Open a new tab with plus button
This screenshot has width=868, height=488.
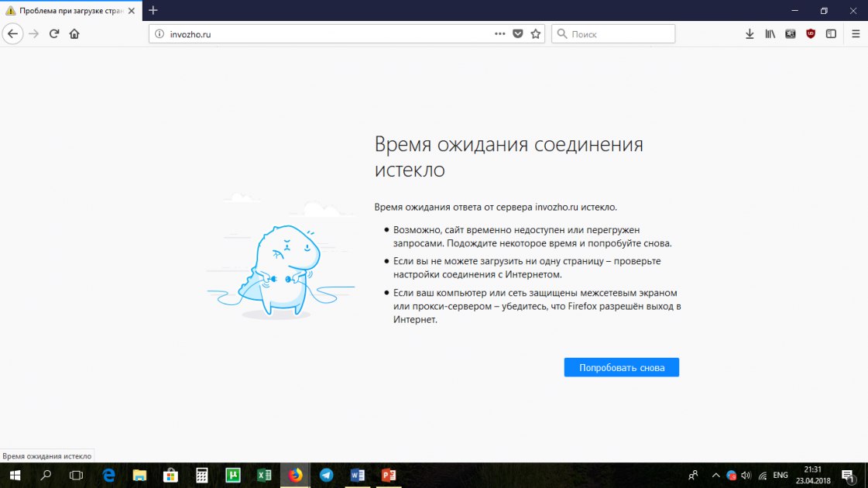(x=153, y=11)
